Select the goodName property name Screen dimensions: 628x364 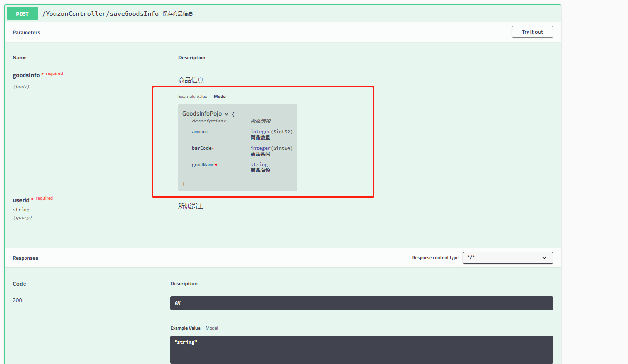coord(204,165)
